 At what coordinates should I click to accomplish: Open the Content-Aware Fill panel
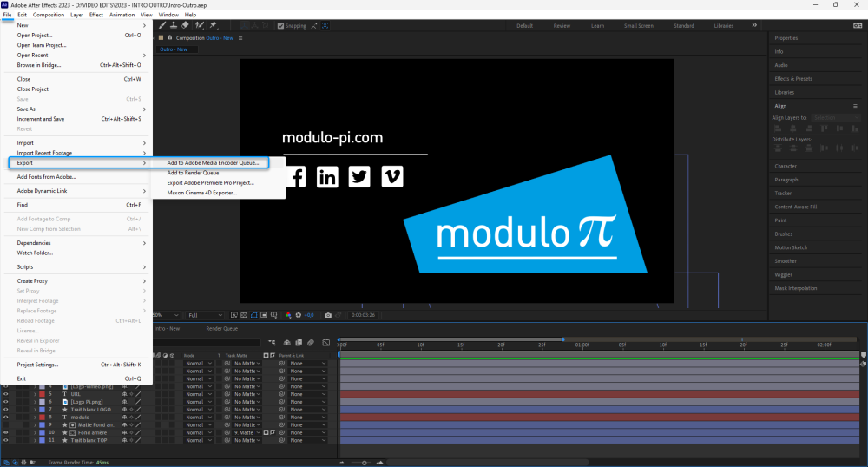coord(795,207)
